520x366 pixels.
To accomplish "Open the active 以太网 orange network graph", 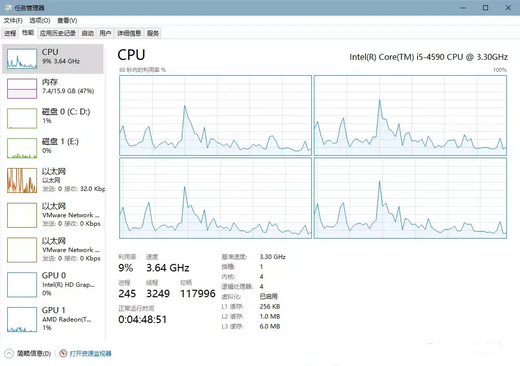I will (22, 180).
